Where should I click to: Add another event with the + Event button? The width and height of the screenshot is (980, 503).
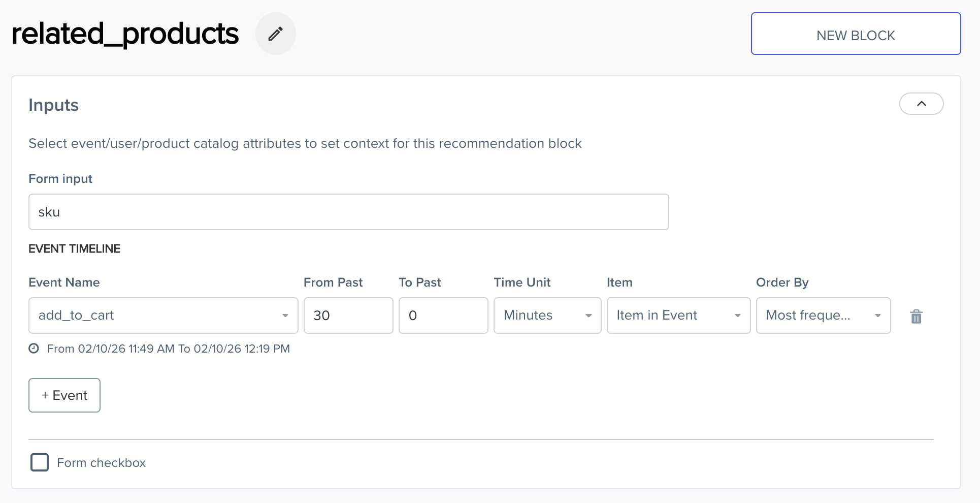click(x=64, y=395)
